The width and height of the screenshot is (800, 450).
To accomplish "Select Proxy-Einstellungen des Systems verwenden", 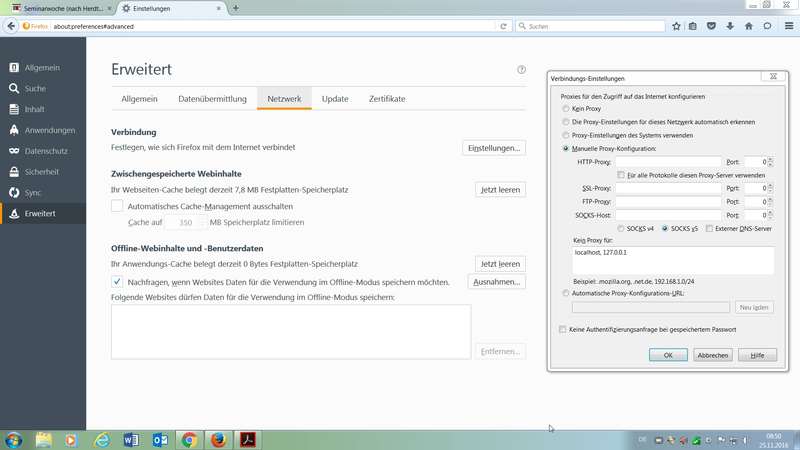I will (x=565, y=135).
